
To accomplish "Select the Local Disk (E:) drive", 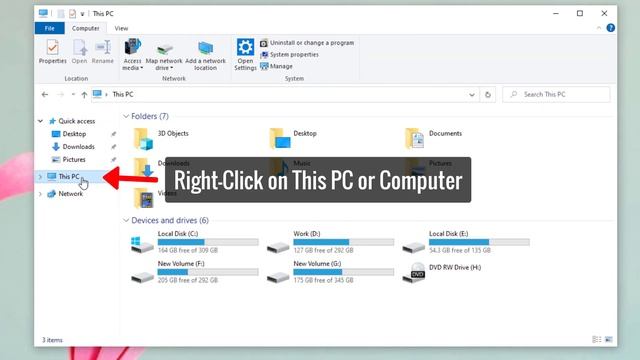I will point(466,242).
